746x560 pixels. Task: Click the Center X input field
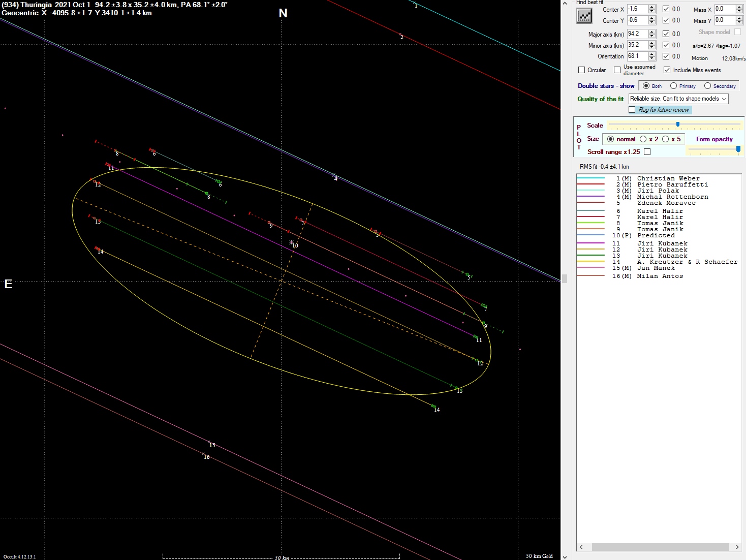637,9
